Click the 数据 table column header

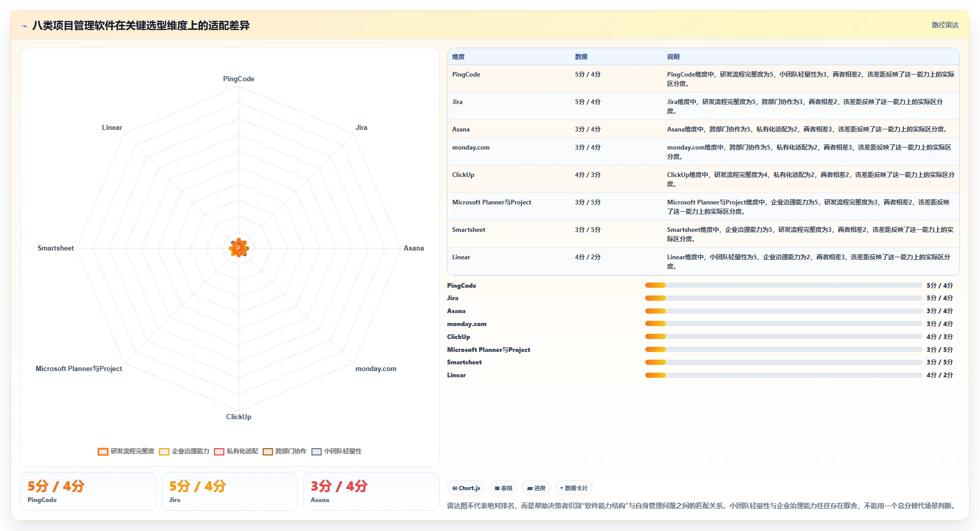pyautogui.click(x=581, y=57)
